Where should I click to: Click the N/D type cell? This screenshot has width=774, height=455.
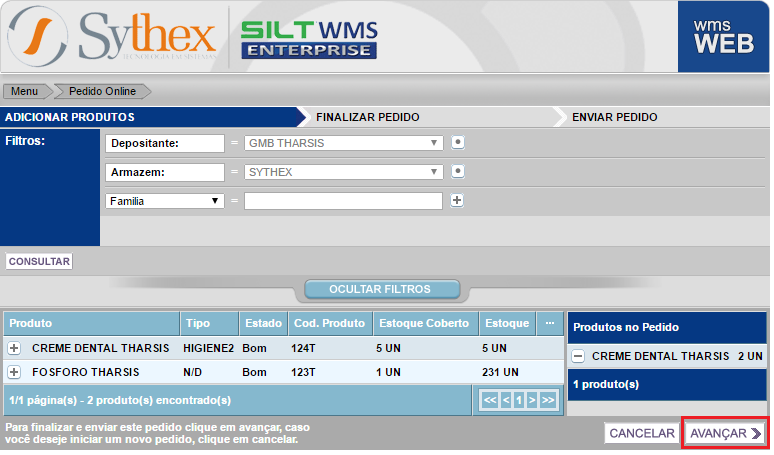coord(193,372)
